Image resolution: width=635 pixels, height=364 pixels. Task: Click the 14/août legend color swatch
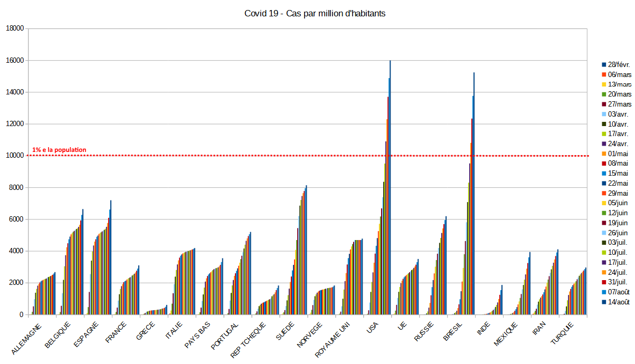coord(604,302)
